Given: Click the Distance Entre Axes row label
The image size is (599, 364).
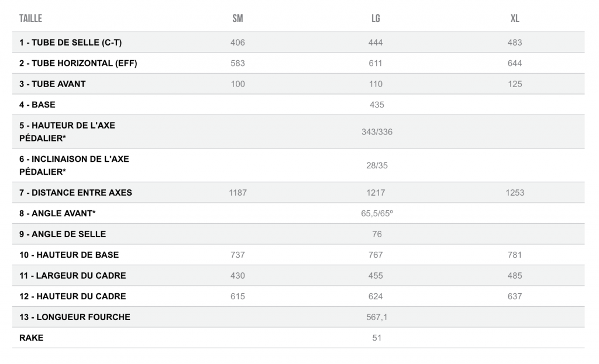Looking at the screenshot, I should pos(75,193).
